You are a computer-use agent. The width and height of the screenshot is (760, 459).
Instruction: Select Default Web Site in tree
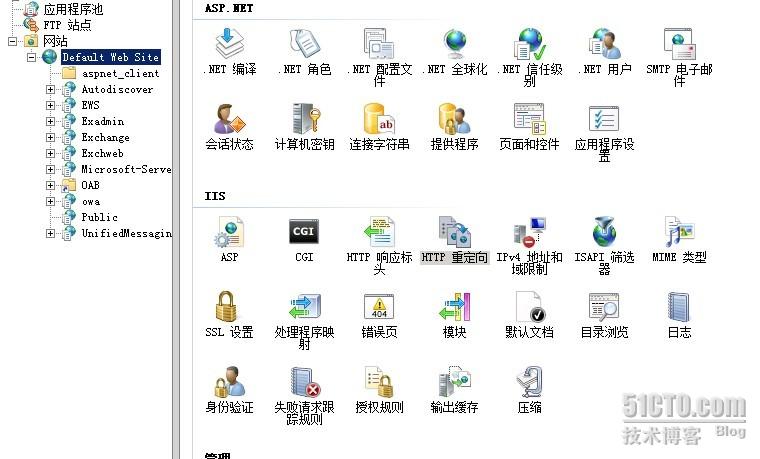point(111,57)
